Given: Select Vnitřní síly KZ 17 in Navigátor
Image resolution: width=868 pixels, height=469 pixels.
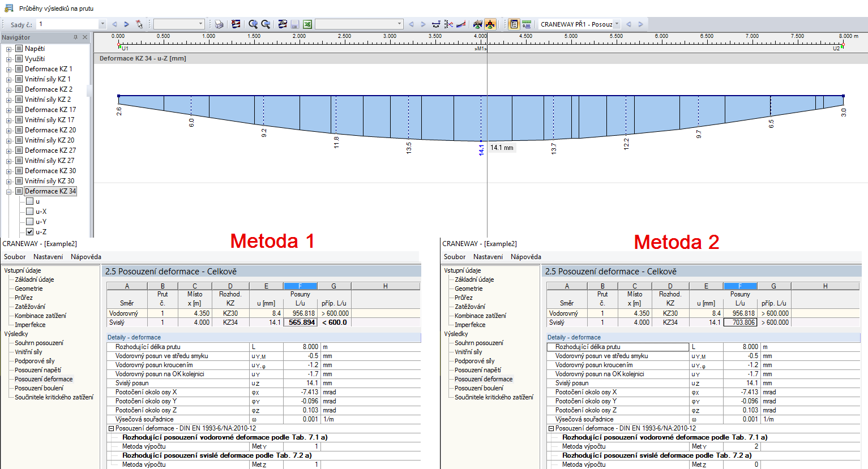Looking at the screenshot, I should 49,120.
